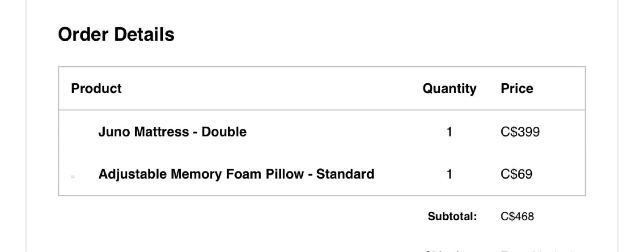Click the quantity for the Memory Foam Pillow
The image size is (644, 252).
(449, 174)
